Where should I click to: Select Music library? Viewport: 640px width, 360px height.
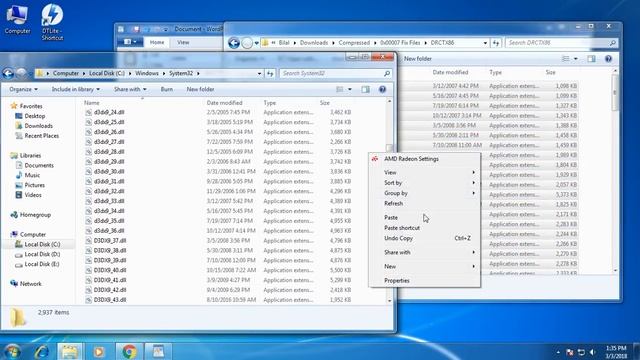click(x=32, y=175)
